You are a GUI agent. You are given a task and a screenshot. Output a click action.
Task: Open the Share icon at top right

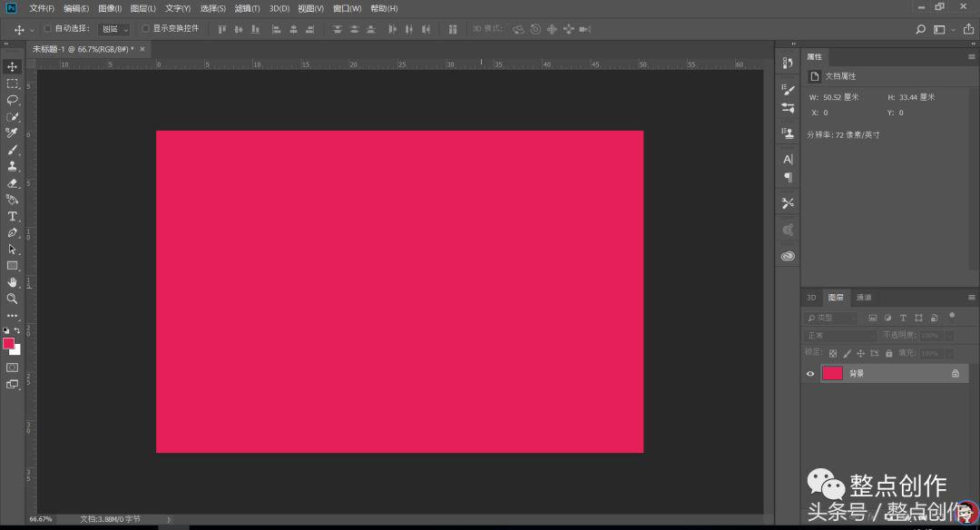968,29
